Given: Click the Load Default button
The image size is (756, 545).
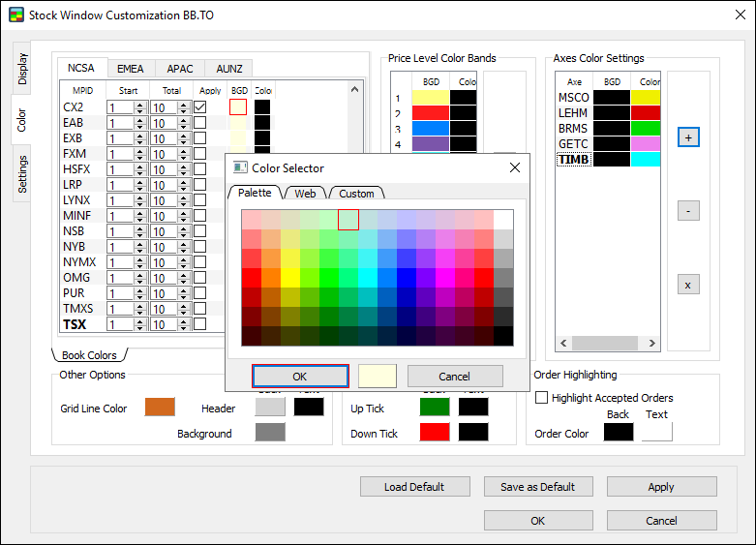Looking at the screenshot, I should (413, 487).
